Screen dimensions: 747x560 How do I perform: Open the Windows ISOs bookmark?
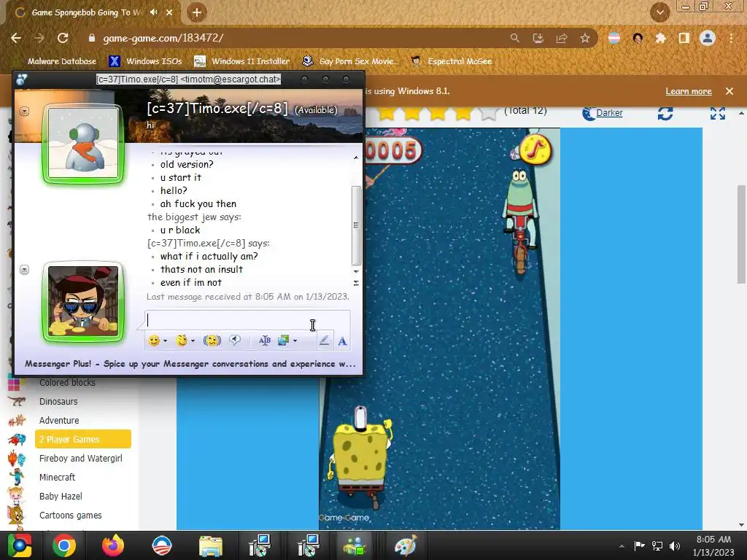145,61
